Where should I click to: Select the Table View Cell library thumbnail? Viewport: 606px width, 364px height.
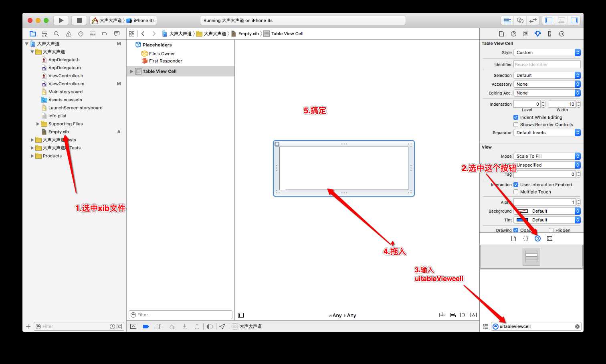pos(531,257)
